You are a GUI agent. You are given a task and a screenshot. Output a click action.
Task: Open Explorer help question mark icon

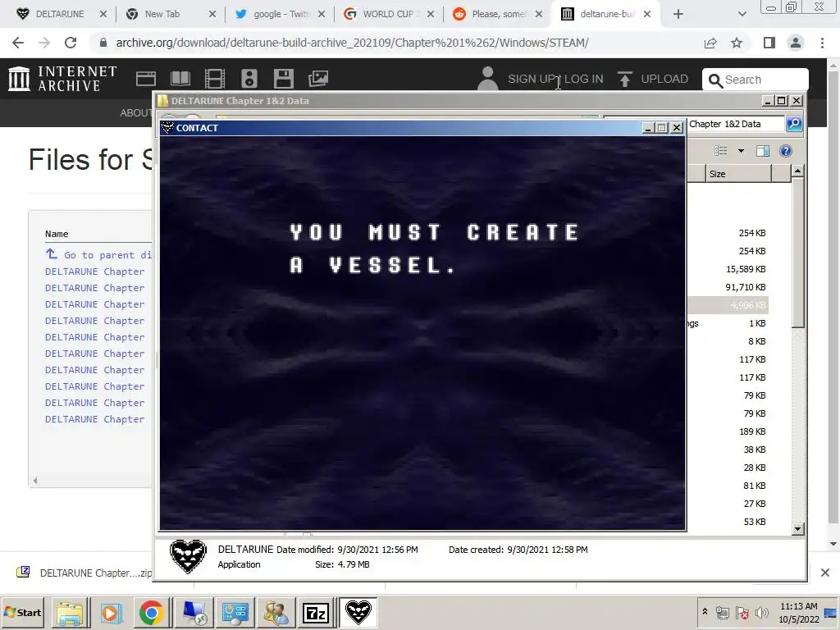786,151
